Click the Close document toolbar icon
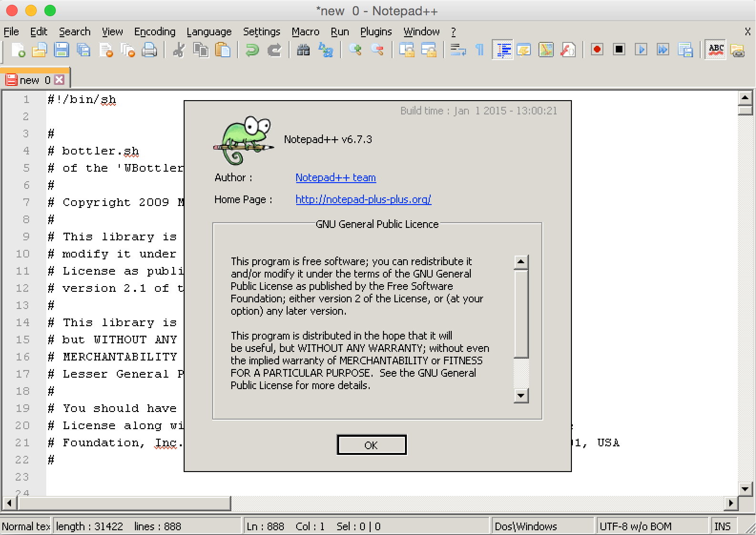This screenshot has width=756, height=535. pyautogui.click(x=106, y=50)
